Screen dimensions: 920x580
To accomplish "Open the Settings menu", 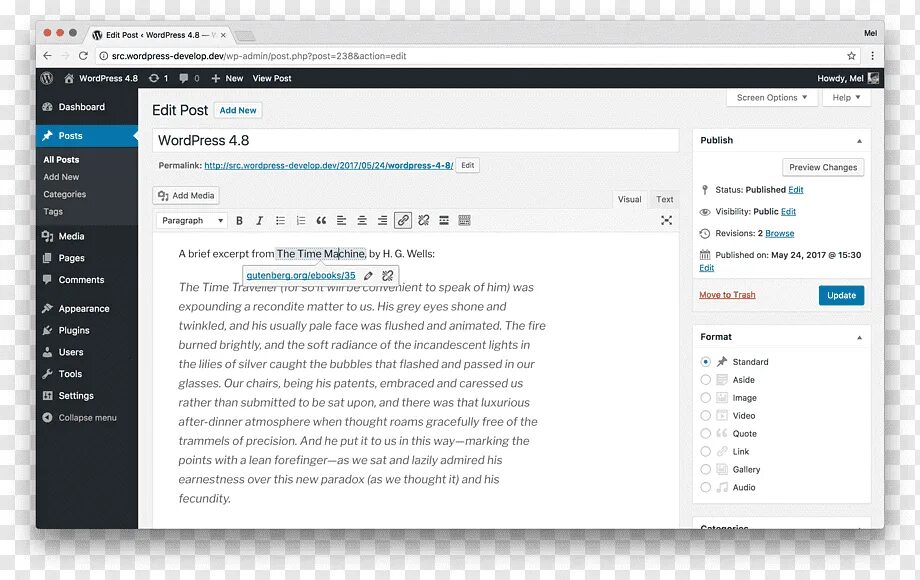I will (x=87, y=396).
